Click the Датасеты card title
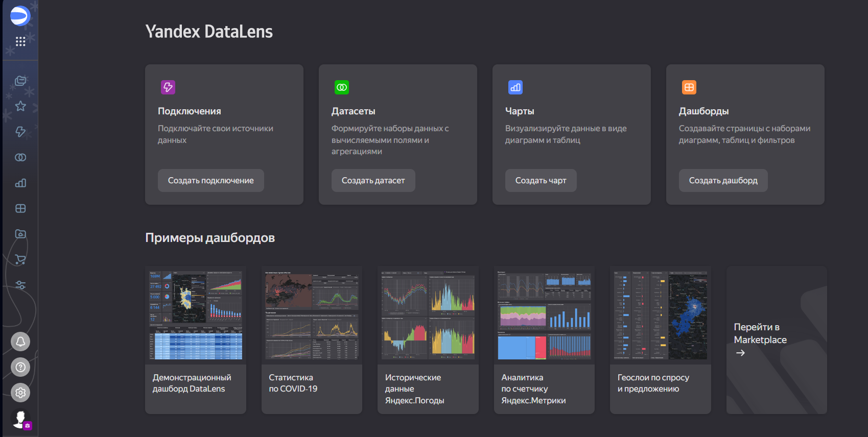868x437 pixels. (354, 111)
